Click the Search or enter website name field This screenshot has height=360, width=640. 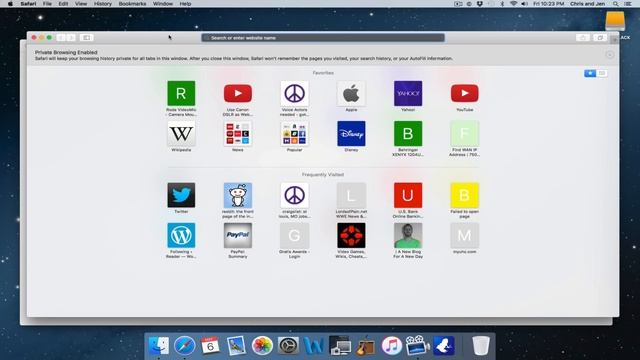pyautogui.click(x=323, y=38)
